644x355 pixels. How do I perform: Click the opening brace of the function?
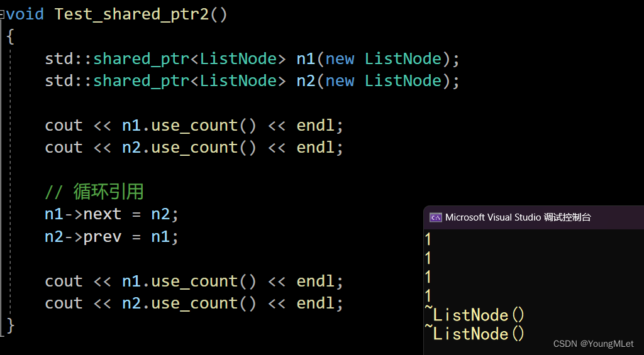pos(10,36)
